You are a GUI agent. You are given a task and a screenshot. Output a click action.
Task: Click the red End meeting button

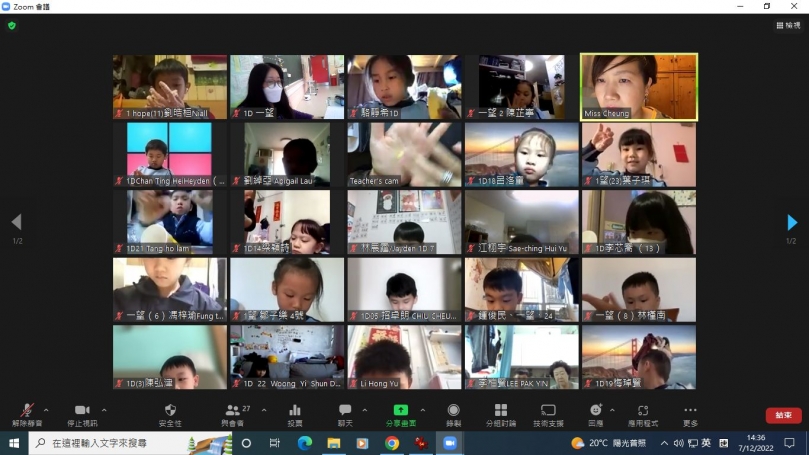pyautogui.click(x=783, y=415)
